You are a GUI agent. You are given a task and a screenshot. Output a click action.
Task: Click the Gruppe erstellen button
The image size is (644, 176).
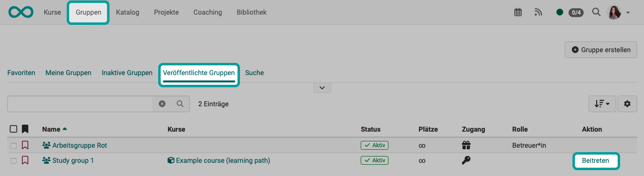click(601, 50)
